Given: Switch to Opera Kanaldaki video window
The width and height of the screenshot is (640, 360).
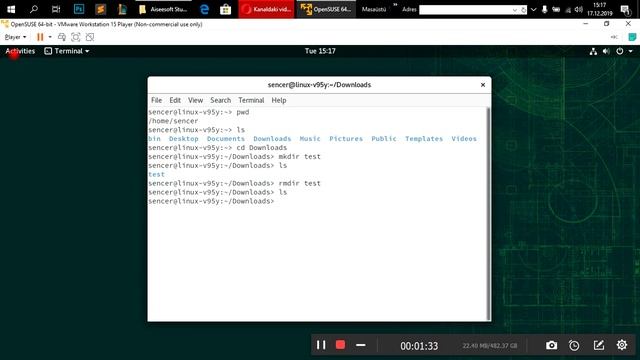Looking at the screenshot, I should [x=266, y=9].
